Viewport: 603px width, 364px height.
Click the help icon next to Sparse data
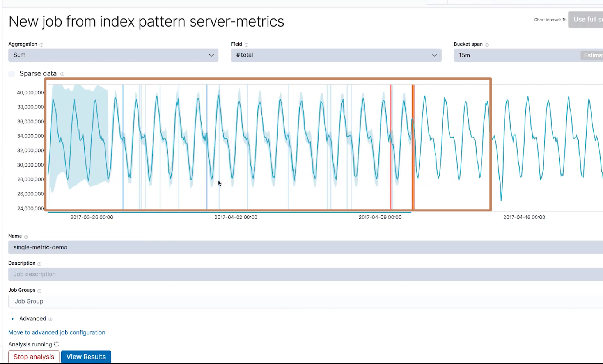62,74
